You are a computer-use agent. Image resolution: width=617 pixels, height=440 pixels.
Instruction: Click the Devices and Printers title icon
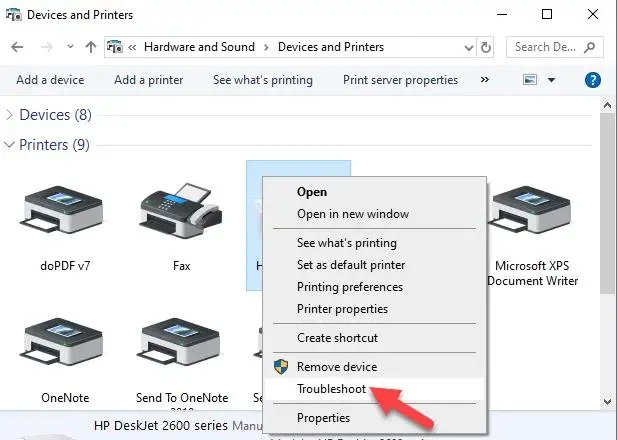(x=14, y=15)
